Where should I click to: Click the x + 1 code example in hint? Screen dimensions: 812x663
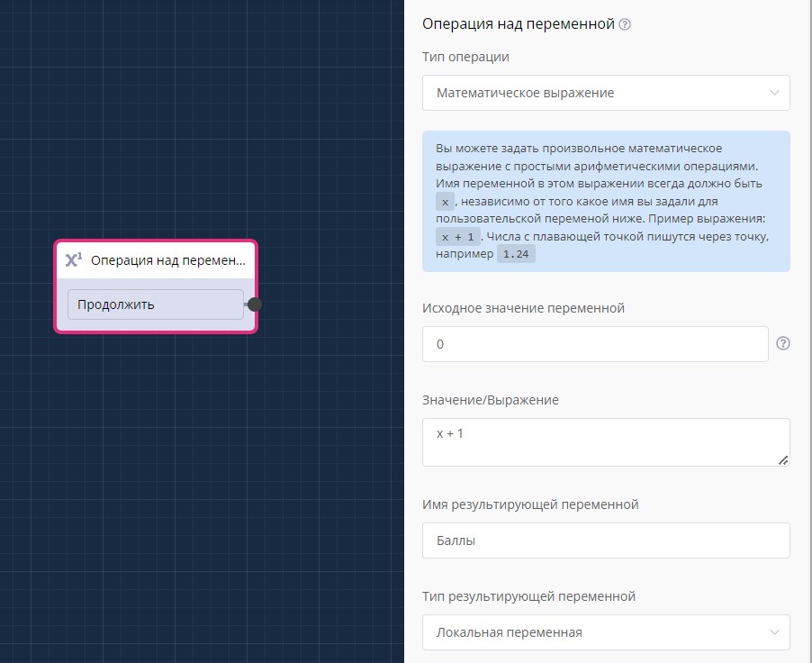pos(457,237)
